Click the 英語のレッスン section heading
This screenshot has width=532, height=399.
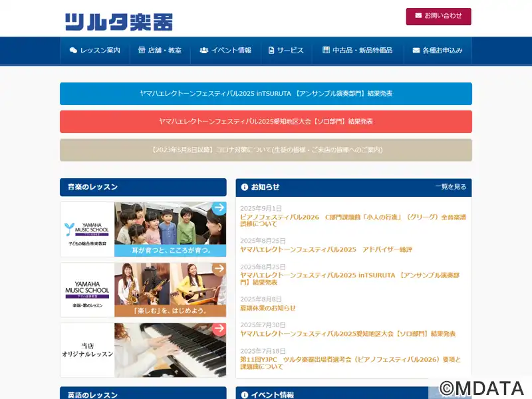tap(92, 395)
